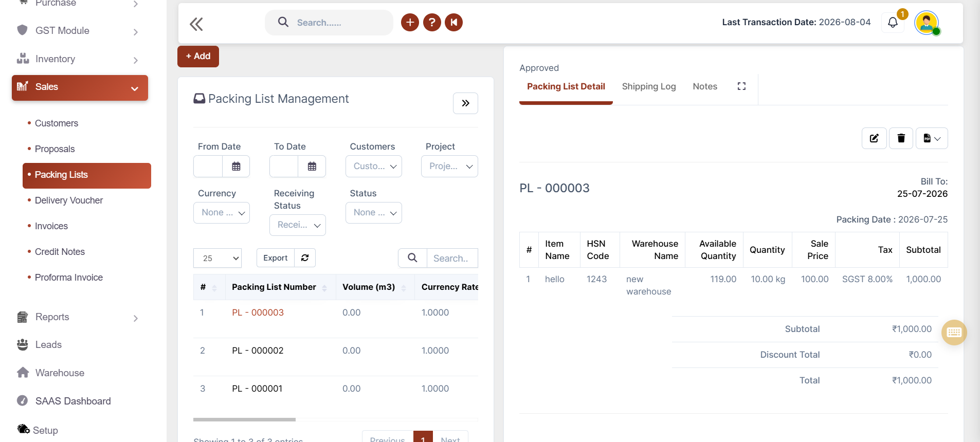This screenshot has width=980, height=442.
Task: Switch to the Shipping Log tab
Action: (649, 86)
